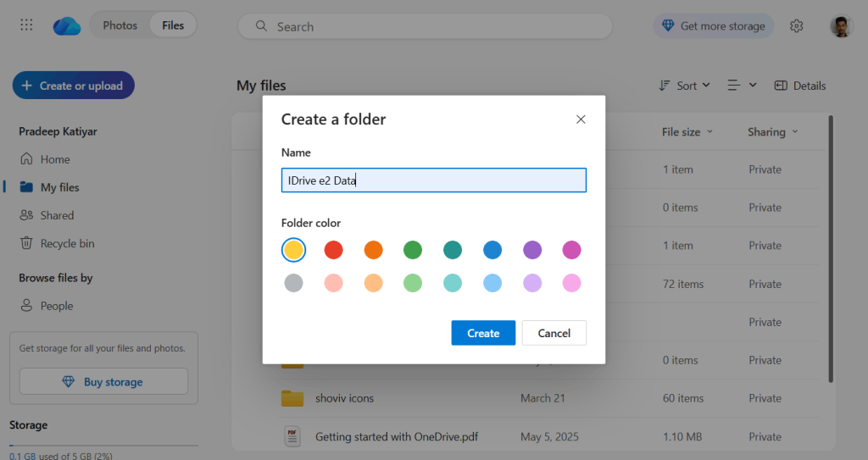This screenshot has width=868, height=460.
Task: Click the PDF file icon for Getting started
Action: pyautogui.click(x=292, y=436)
